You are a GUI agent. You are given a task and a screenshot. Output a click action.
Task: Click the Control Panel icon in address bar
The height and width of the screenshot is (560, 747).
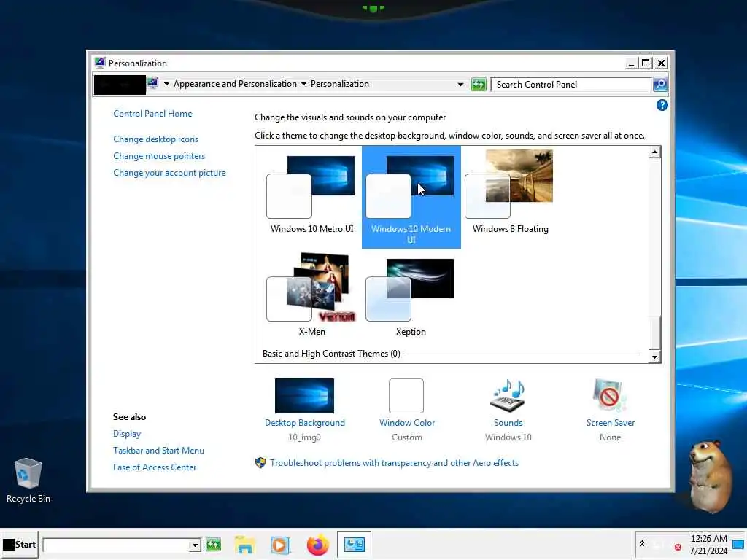pos(152,83)
